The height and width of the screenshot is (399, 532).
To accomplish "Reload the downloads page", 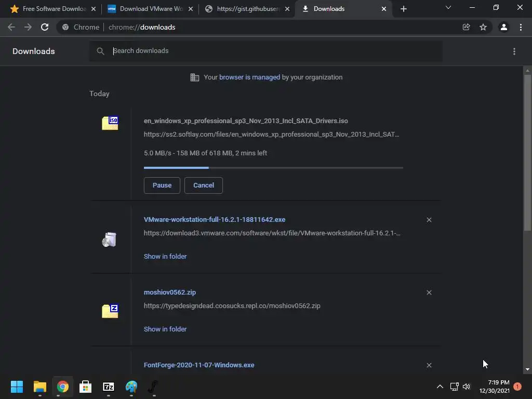I will click(45, 27).
